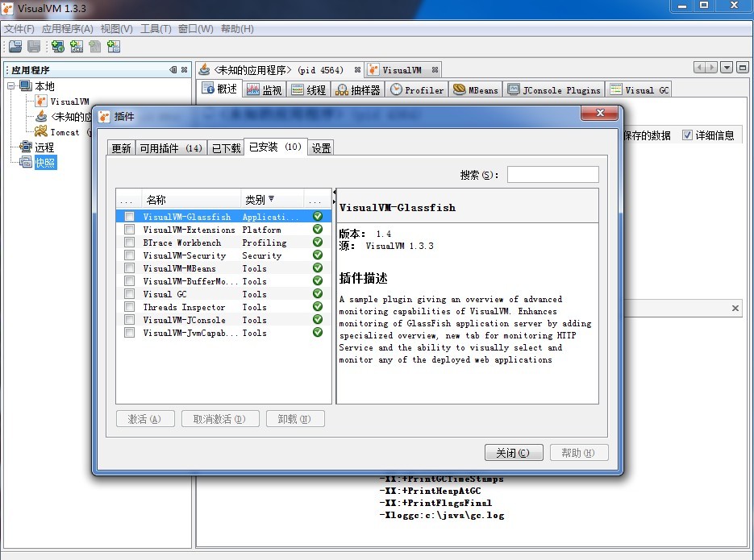Sort plugin list by 类别 column
Screen dimensions: 754x560
(x=272, y=199)
